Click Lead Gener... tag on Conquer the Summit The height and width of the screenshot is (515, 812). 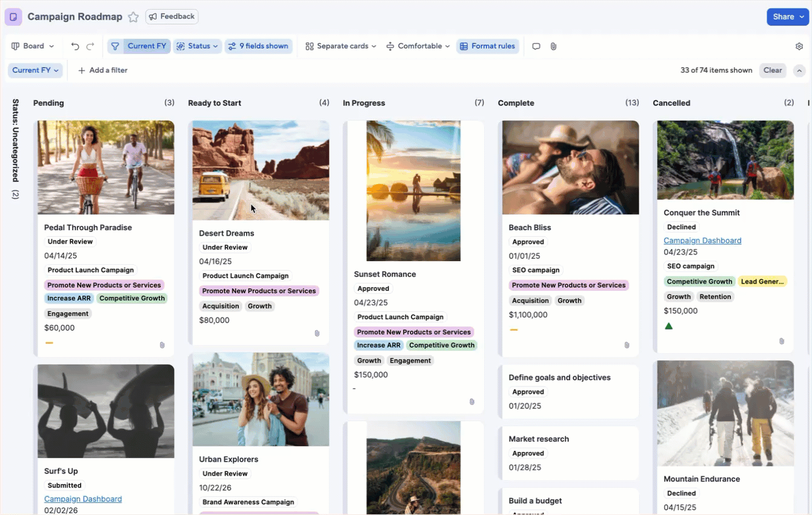pos(762,281)
